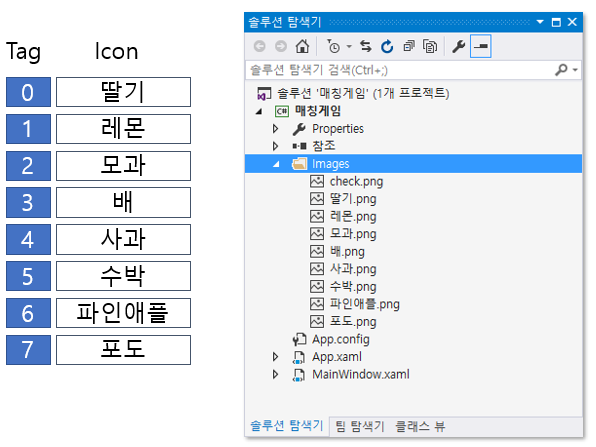Close the Solution Explorer panel

[572, 22]
